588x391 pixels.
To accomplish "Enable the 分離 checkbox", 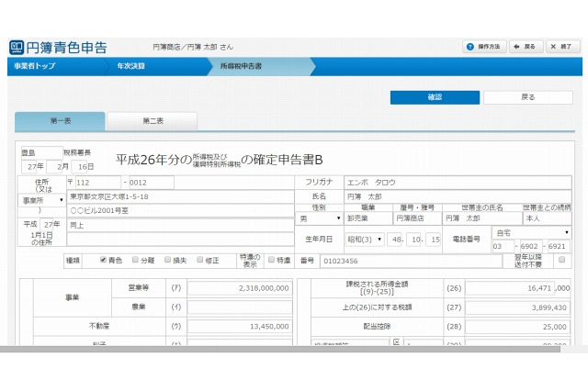I will click(136, 261).
